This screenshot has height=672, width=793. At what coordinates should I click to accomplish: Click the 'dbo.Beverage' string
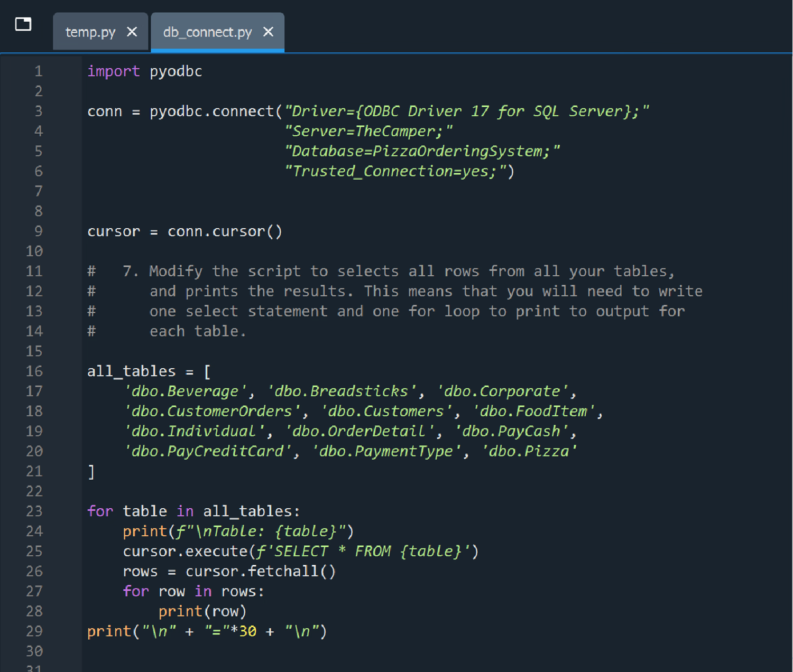185,391
